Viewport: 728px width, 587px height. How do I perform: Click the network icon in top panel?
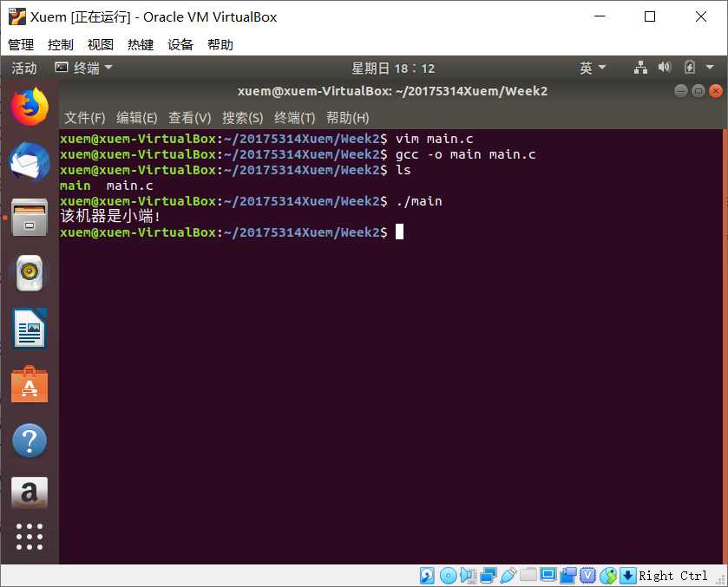(x=640, y=68)
